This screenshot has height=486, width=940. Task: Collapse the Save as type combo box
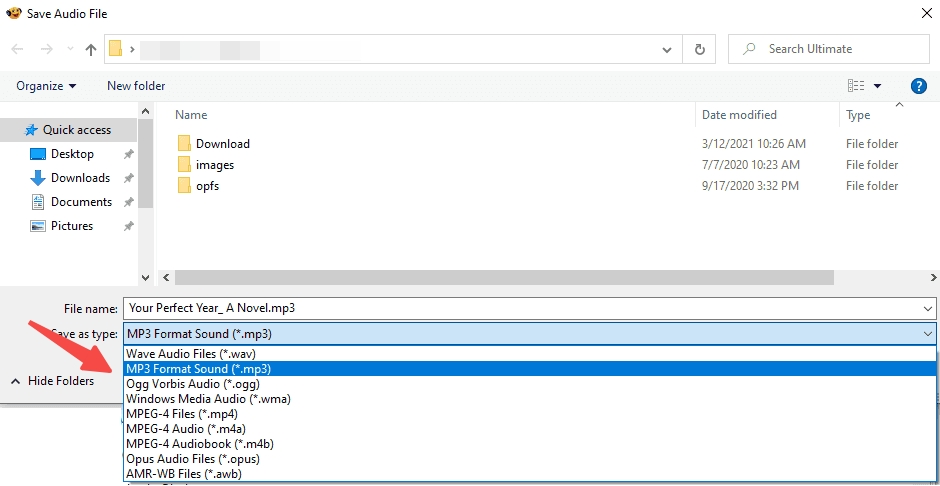[927, 334]
